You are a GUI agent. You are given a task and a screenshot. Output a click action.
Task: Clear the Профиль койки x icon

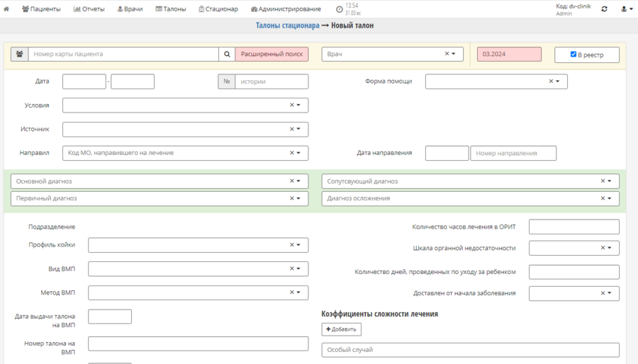click(292, 244)
